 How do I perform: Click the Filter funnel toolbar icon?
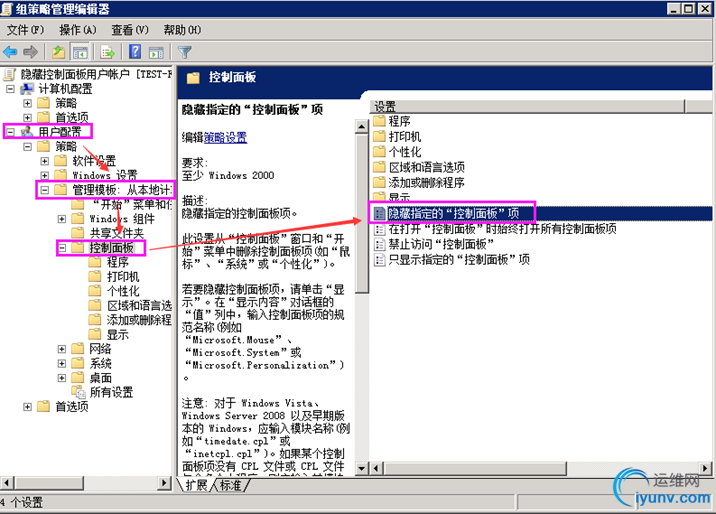point(184,52)
